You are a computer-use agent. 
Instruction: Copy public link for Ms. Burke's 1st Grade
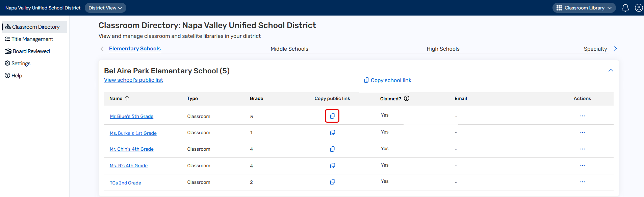[x=332, y=132]
